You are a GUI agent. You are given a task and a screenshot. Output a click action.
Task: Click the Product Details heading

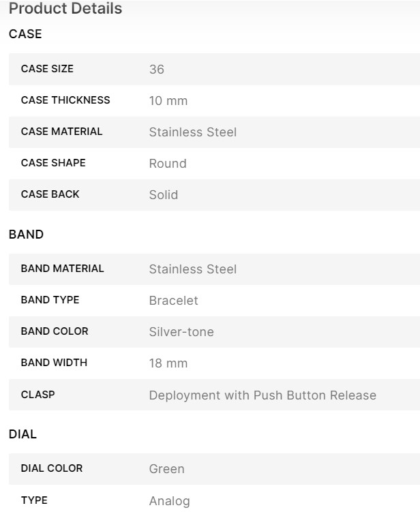click(x=65, y=9)
